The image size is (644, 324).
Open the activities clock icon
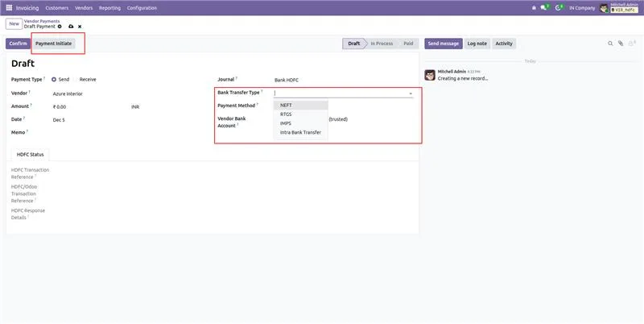tap(559, 7)
